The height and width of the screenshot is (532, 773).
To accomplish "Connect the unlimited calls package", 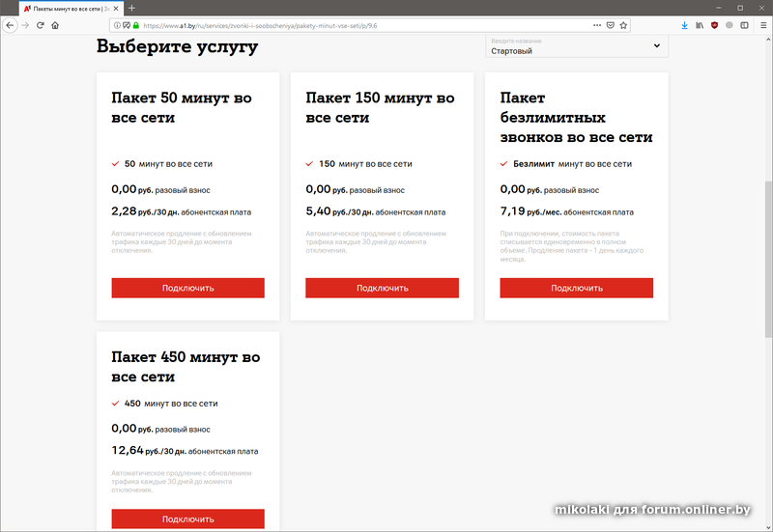I will click(576, 288).
